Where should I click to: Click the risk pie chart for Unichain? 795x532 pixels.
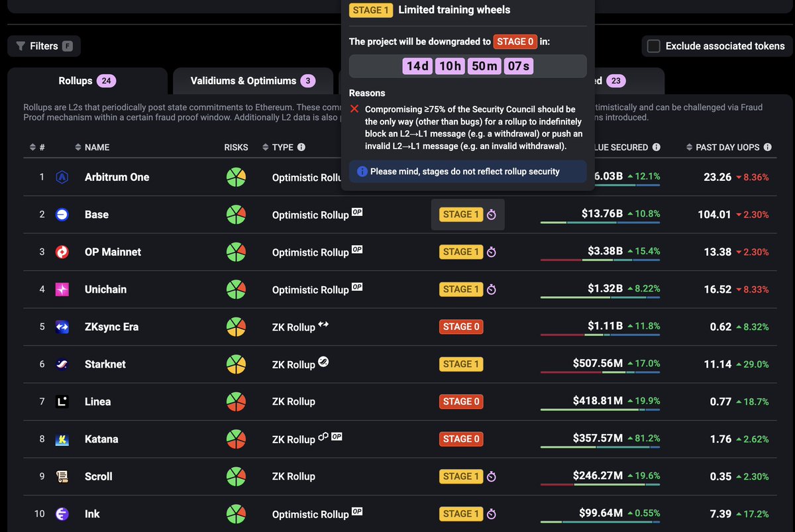tap(236, 290)
